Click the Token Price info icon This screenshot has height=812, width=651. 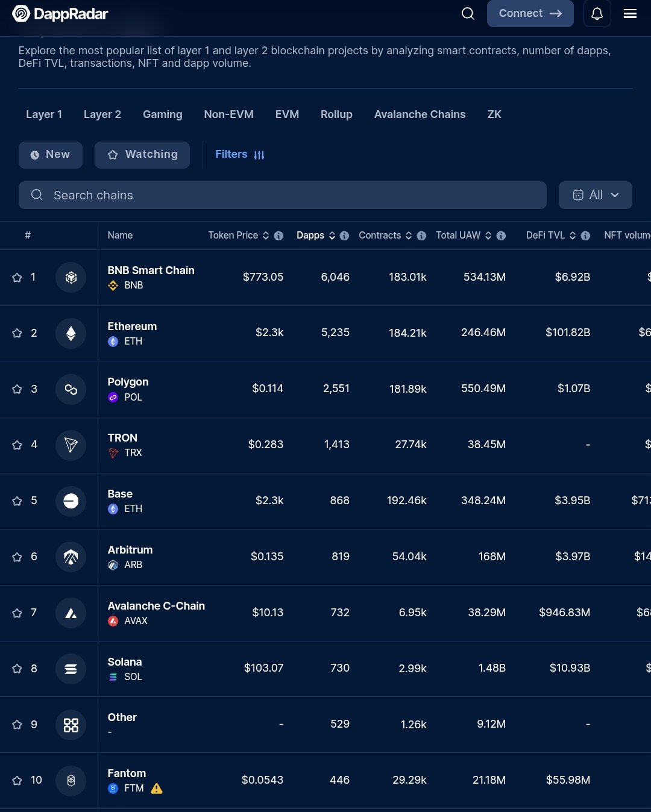coord(278,236)
